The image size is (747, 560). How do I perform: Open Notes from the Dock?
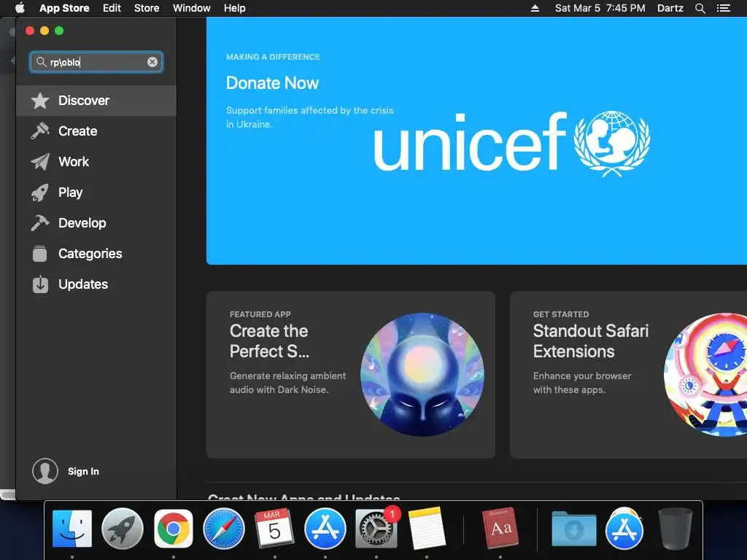pos(427,528)
